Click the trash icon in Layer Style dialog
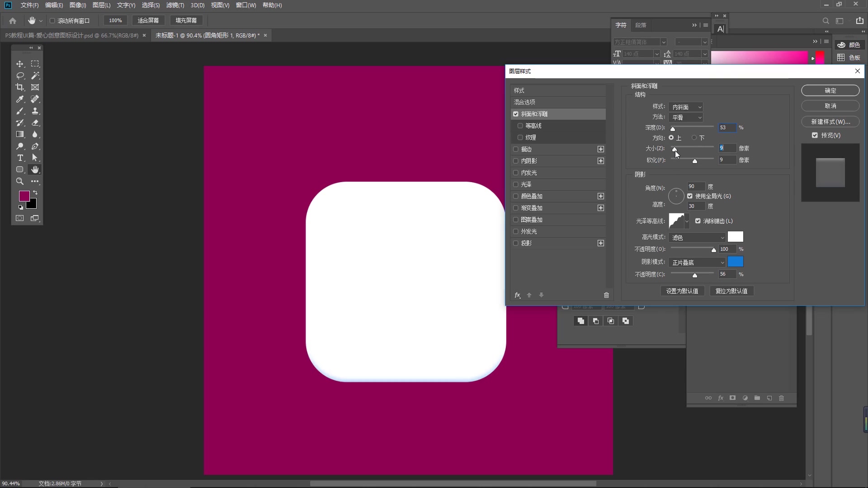868x488 pixels. [x=606, y=295]
